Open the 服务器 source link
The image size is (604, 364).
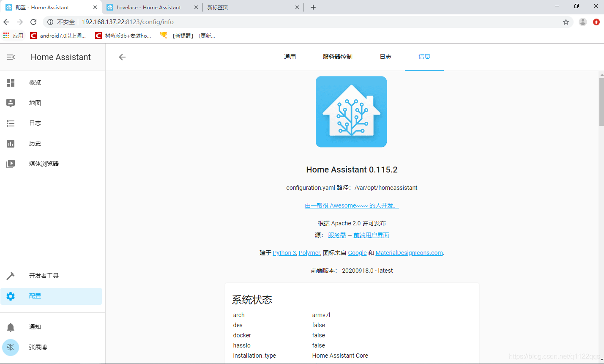(337, 235)
